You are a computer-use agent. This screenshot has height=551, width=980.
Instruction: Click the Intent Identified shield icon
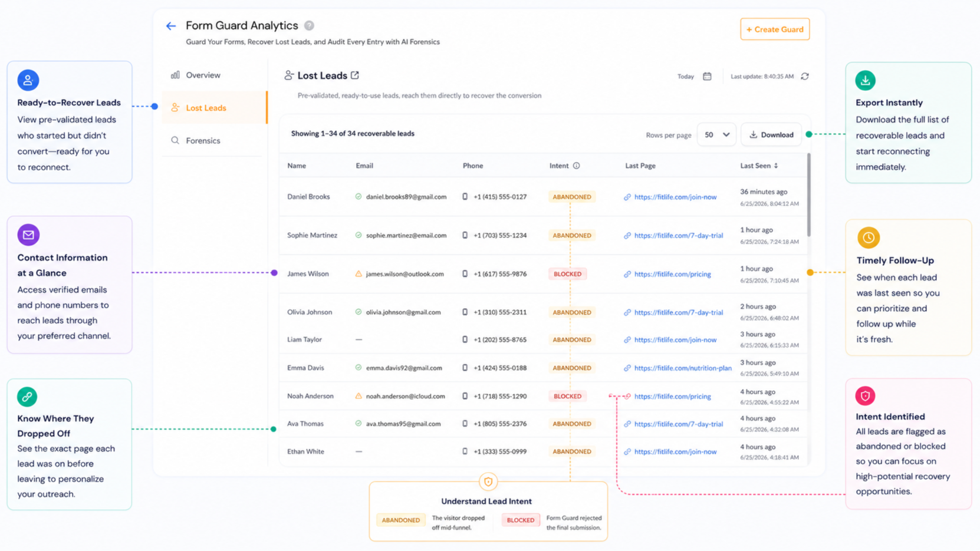(865, 396)
